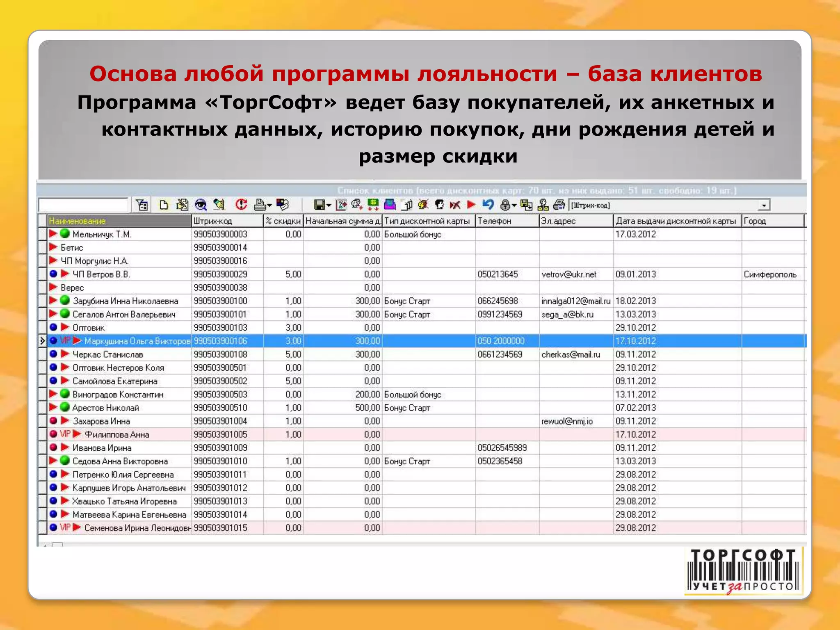Click the Тип дисконтной карты column header

click(429, 221)
